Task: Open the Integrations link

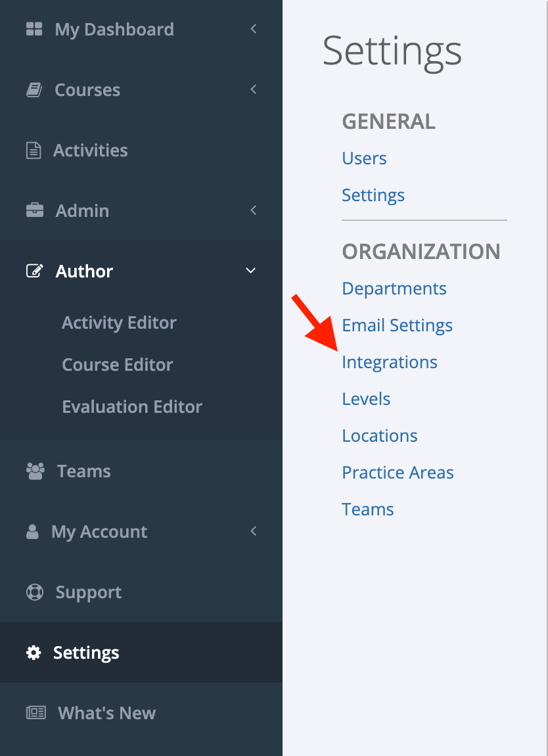Action: pos(390,362)
